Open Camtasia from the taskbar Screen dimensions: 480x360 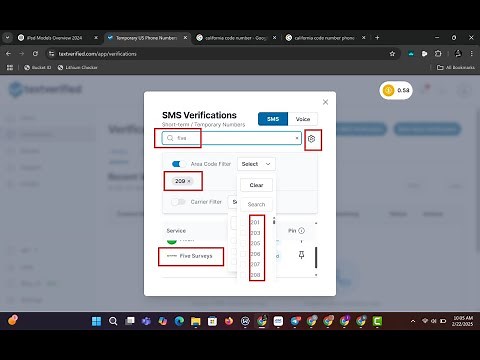pyautogui.click(x=377, y=321)
